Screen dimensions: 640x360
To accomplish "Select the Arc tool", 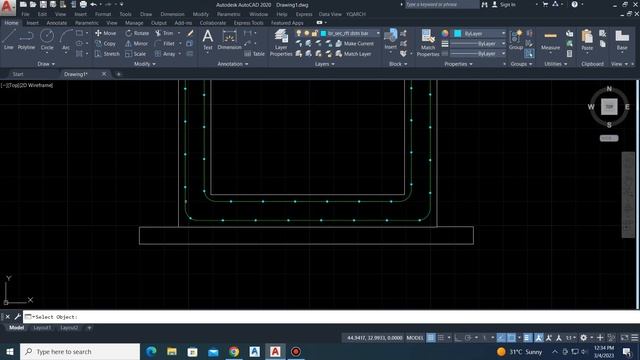I will pyautogui.click(x=66, y=40).
